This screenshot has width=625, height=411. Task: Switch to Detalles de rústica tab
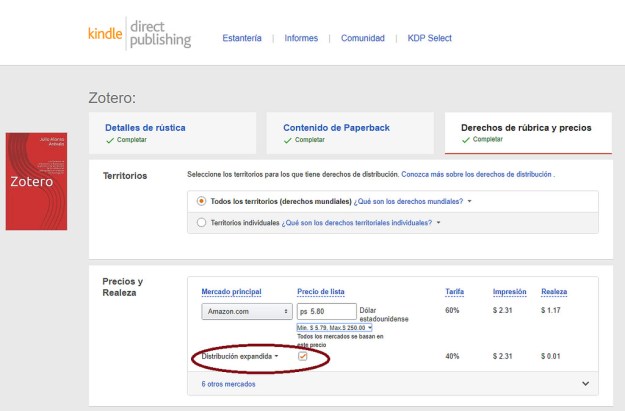pyautogui.click(x=145, y=128)
